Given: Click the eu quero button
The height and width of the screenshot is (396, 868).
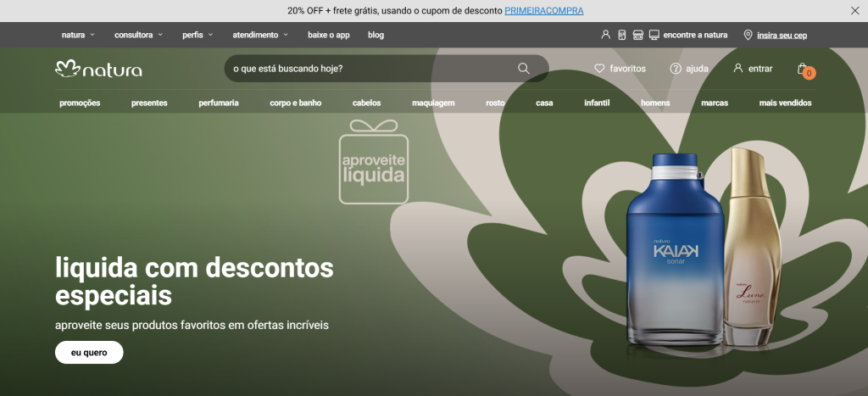Looking at the screenshot, I should pos(89,352).
